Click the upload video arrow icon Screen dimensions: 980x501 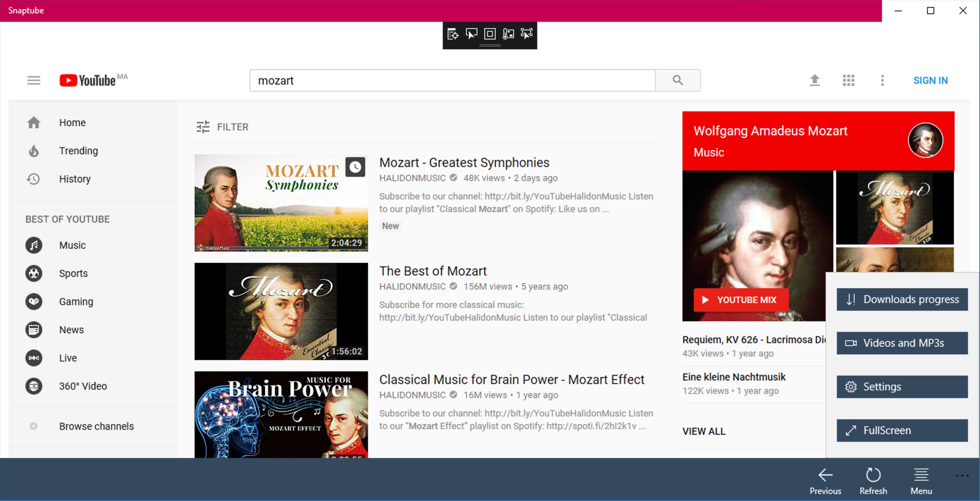tap(815, 80)
